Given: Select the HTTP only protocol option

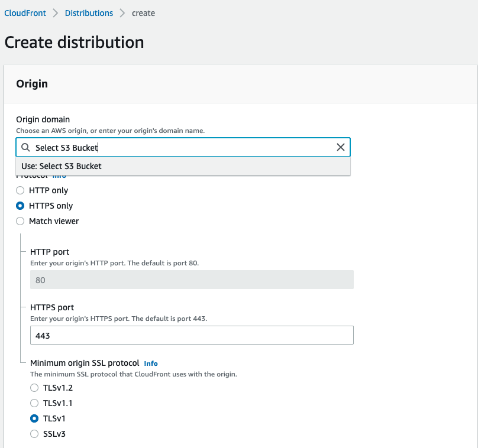Looking at the screenshot, I should [20, 190].
